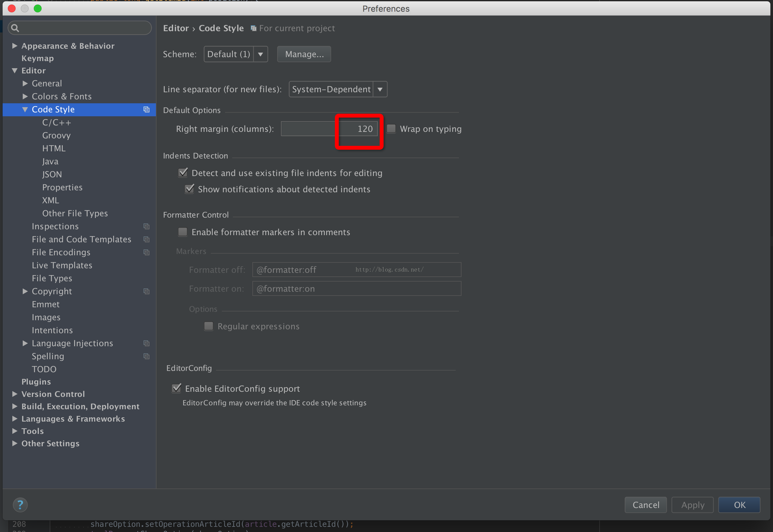The height and width of the screenshot is (532, 773).
Task: Expand the Copyright node arrow
Action: point(25,291)
